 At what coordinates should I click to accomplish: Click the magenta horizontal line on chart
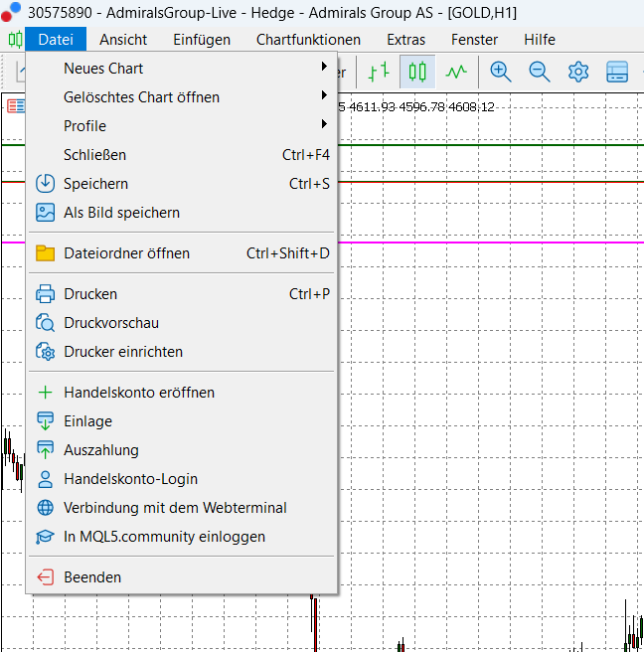point(491,243)
